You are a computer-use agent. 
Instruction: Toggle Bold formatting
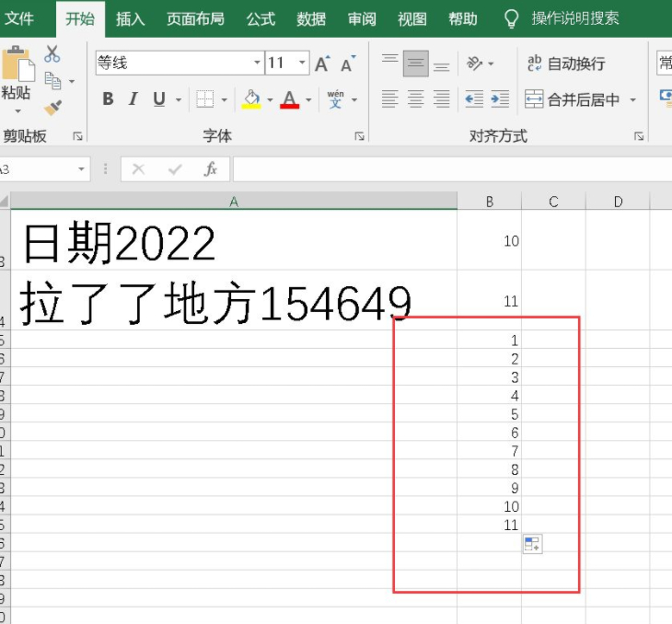pyautogui.click(x=108, y=99)
